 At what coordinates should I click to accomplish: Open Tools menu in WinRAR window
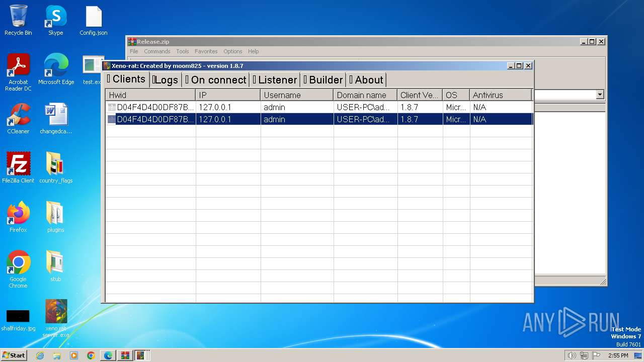point(183,51)
